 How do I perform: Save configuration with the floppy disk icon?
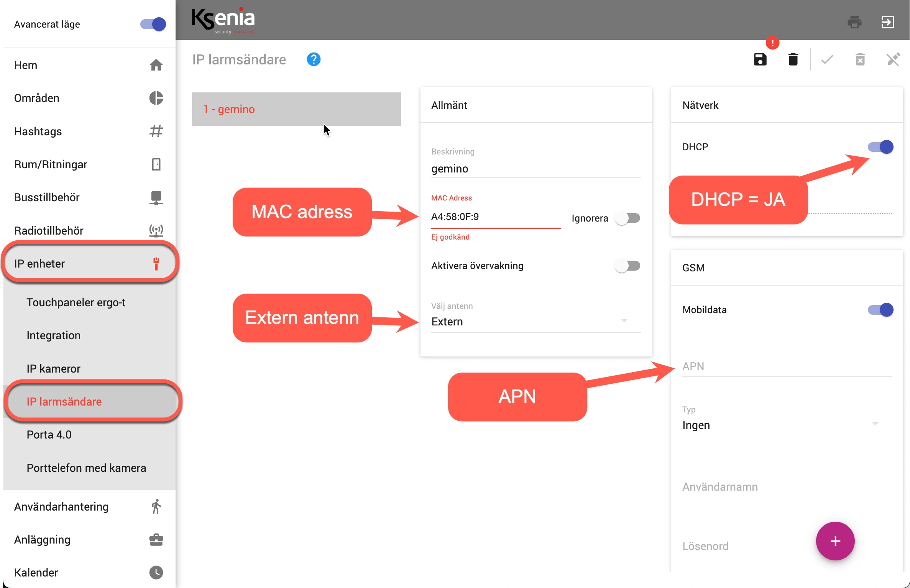coord(760,59)
